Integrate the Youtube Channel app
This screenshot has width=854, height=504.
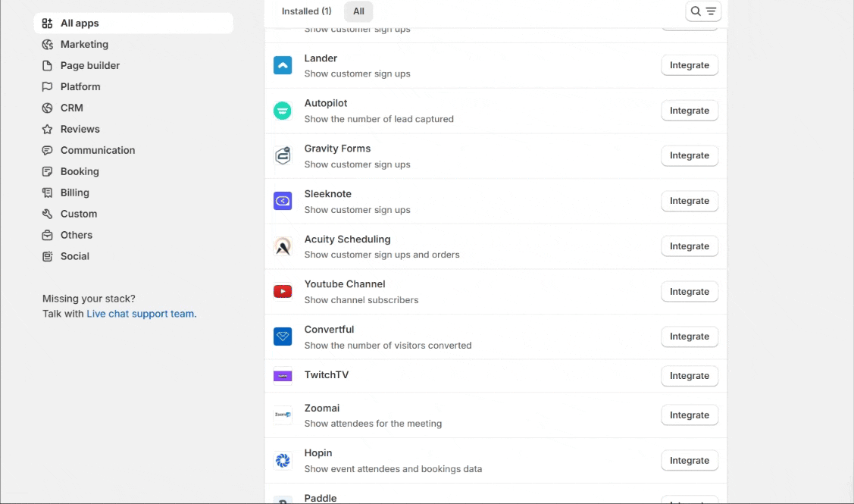pos(689,292)
